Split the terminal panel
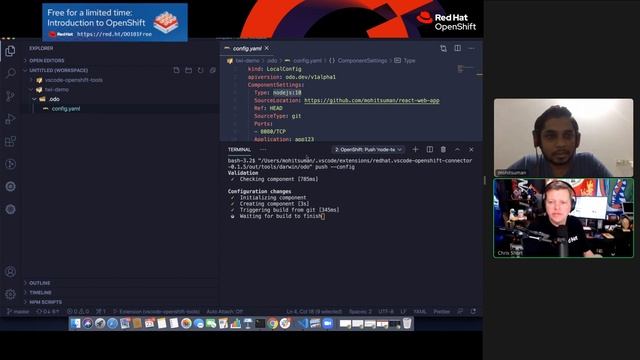 coord(430,149)
